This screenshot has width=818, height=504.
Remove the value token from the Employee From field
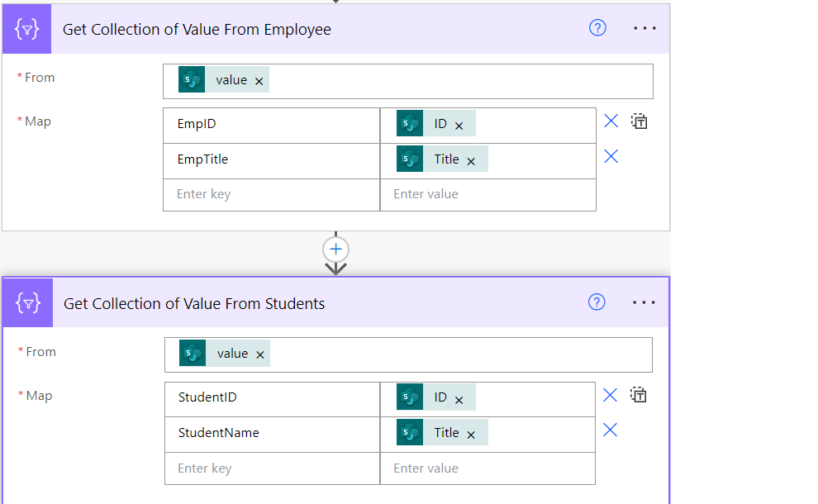point(259,82)
